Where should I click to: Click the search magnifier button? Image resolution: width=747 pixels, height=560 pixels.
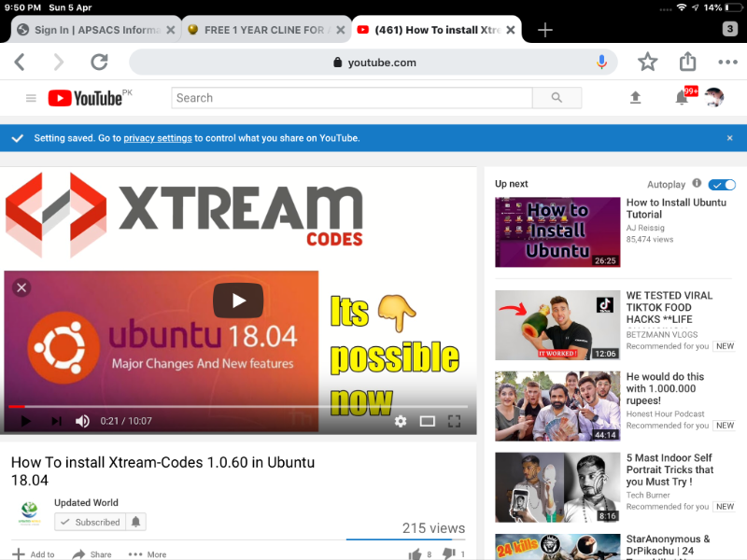pos(557,98)
